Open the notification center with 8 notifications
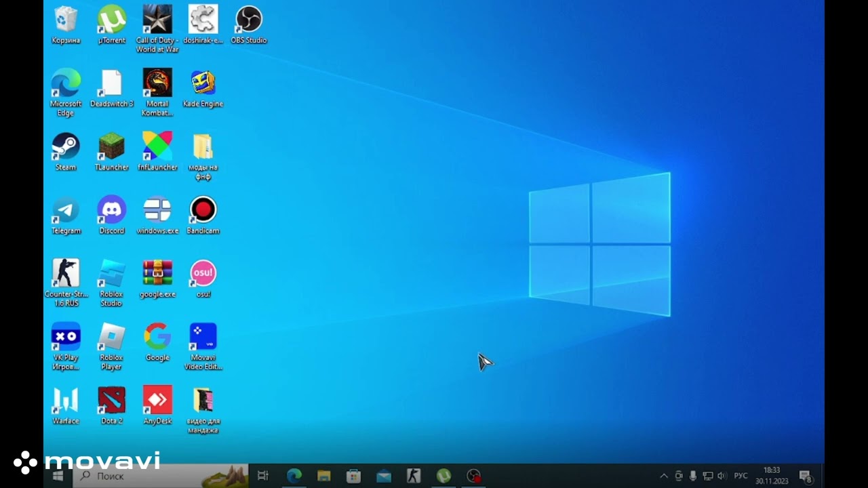This screenshot has height=488, width=868. click(806, 476)
